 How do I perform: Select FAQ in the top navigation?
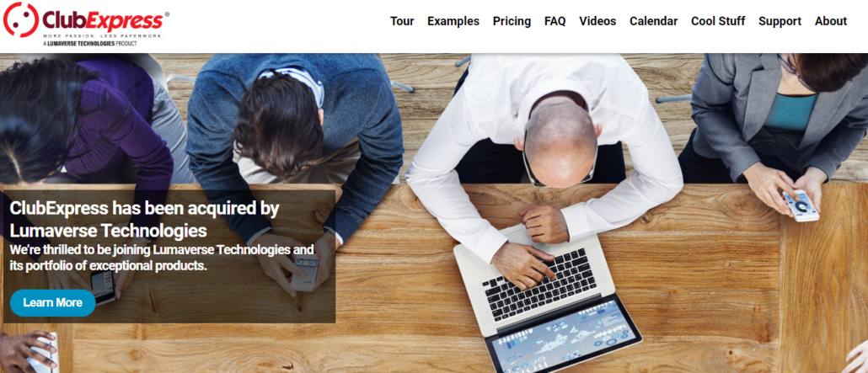(x=555, y=21)
